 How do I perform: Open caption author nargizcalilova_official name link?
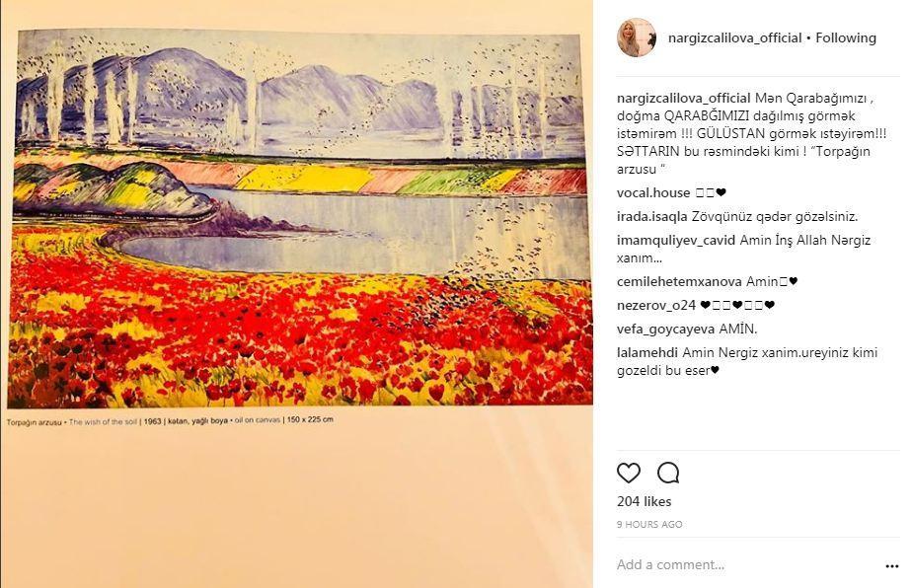(684, 99)
